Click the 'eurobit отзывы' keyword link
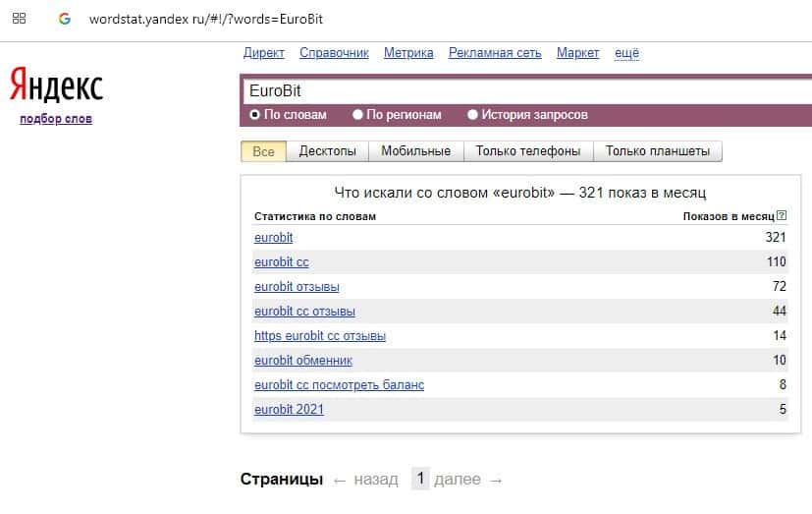 (297, 287)
